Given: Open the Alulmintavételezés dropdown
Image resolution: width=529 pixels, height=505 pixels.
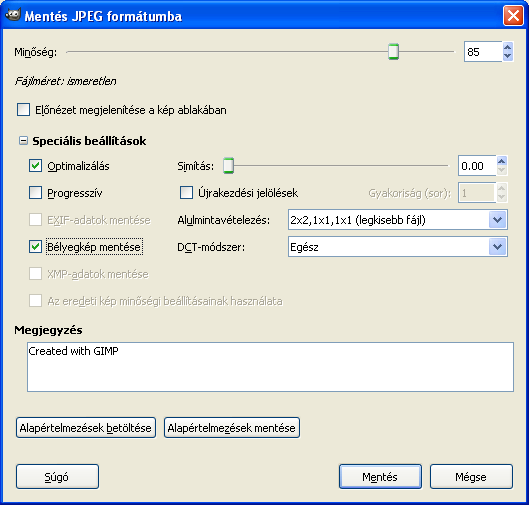Looking at the screenshot, I should tap(398, 220).
